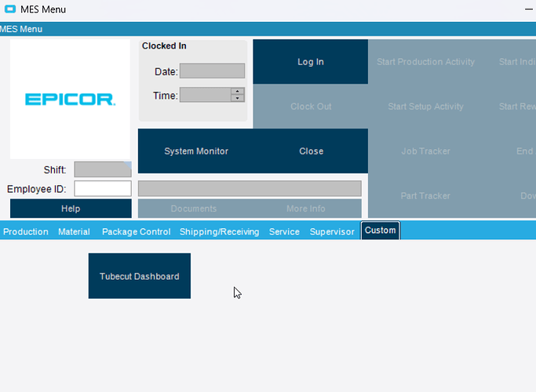
Task: Select the Custom tab
Action: pos(380,230)
